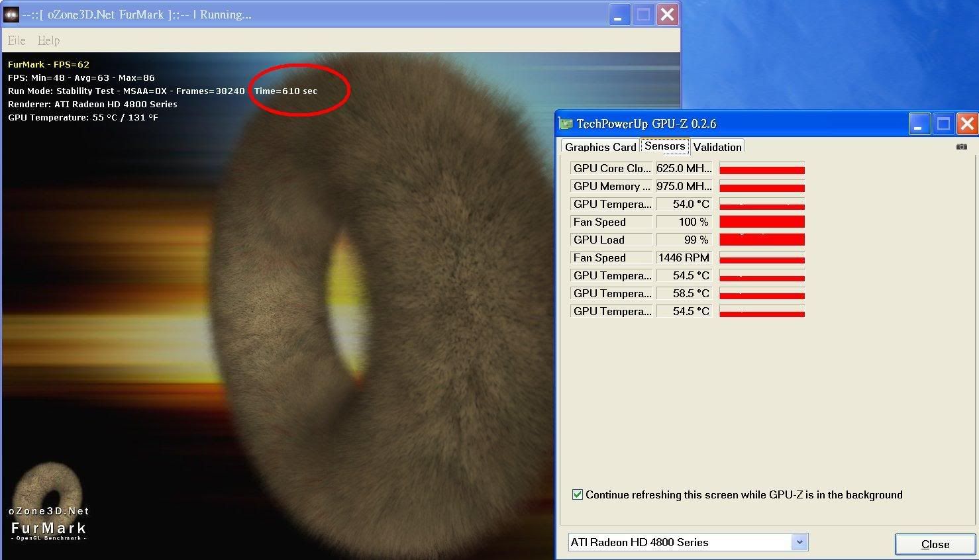This screenshot has height=560, width=979.
Task: Click the 'FurMark - FPS=62' overlay text
Action: 48,64
